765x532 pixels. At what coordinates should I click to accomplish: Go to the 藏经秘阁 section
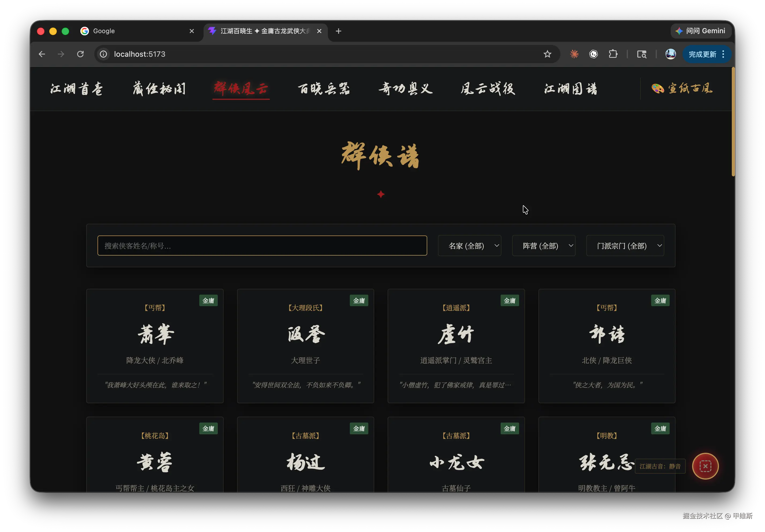click(x=159, y=89)
